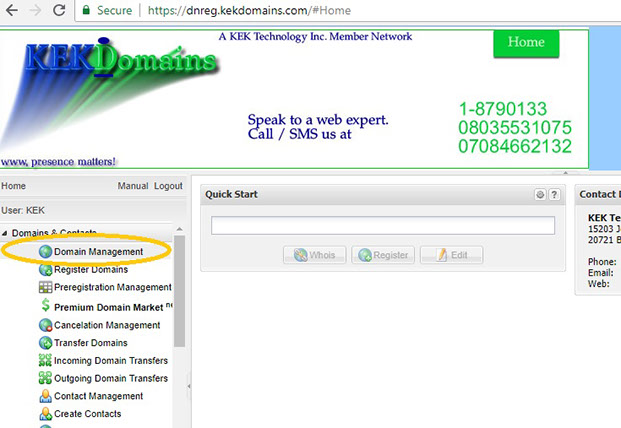Click the Whois button in Quick Start
The image size is (621, 428).
(314, 255)
